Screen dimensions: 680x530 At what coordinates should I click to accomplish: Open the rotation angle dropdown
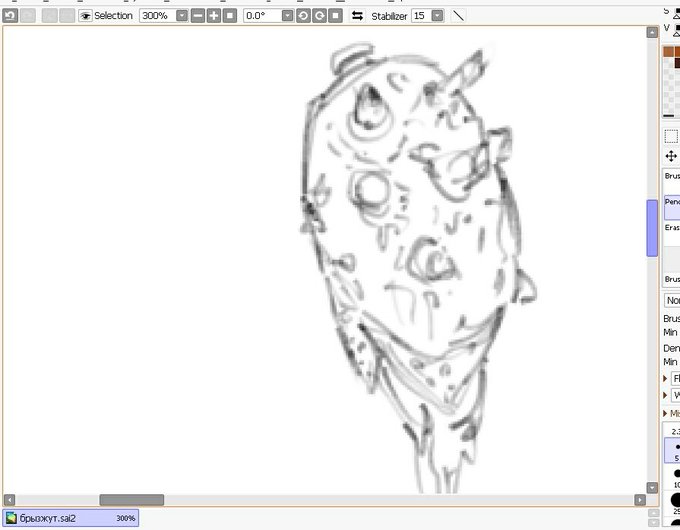click(288, 16)
